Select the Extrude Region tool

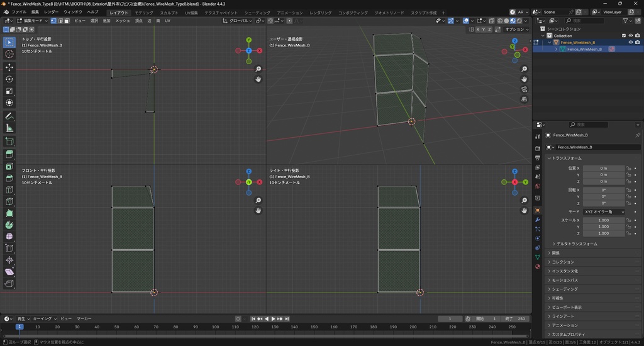tap(9, 154)
